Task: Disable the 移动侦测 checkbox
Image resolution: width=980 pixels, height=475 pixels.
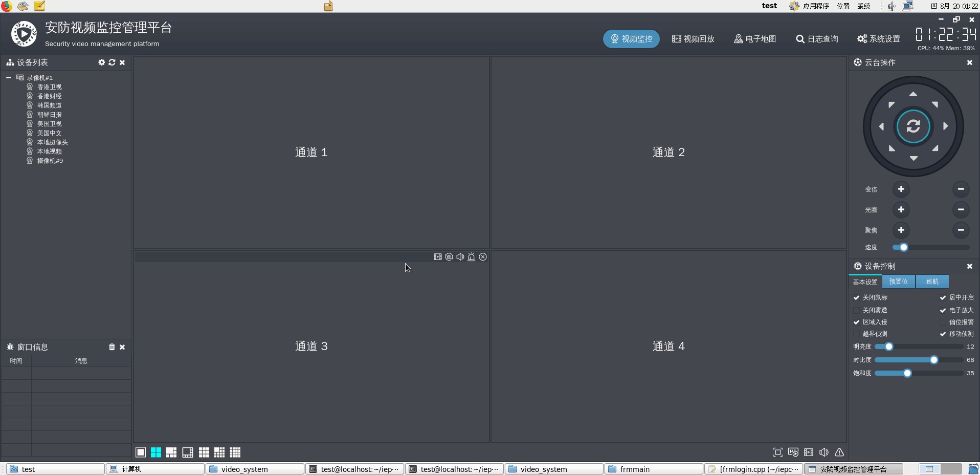Action: tap(943, 334)
